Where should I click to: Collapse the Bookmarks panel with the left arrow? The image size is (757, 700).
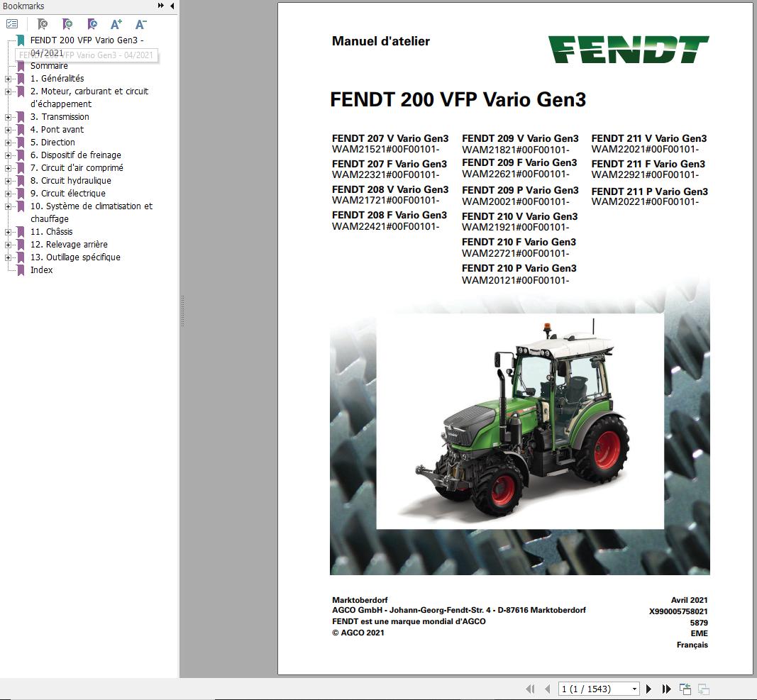172,6
